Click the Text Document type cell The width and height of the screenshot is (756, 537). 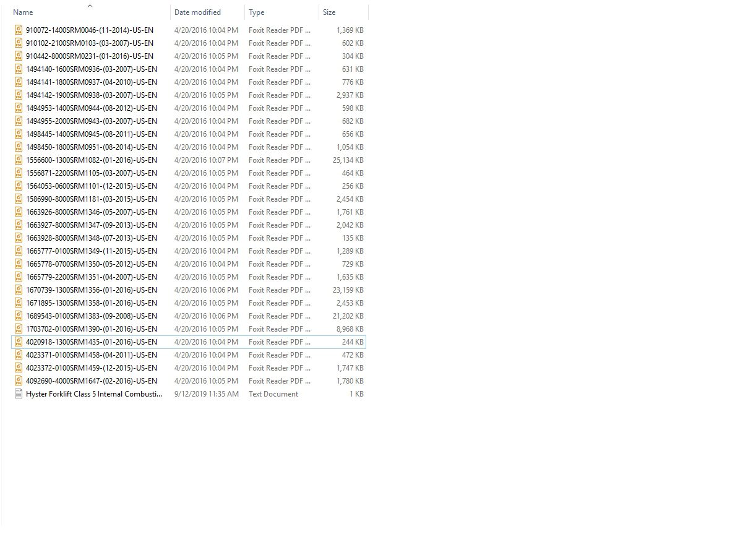point(273,393)
